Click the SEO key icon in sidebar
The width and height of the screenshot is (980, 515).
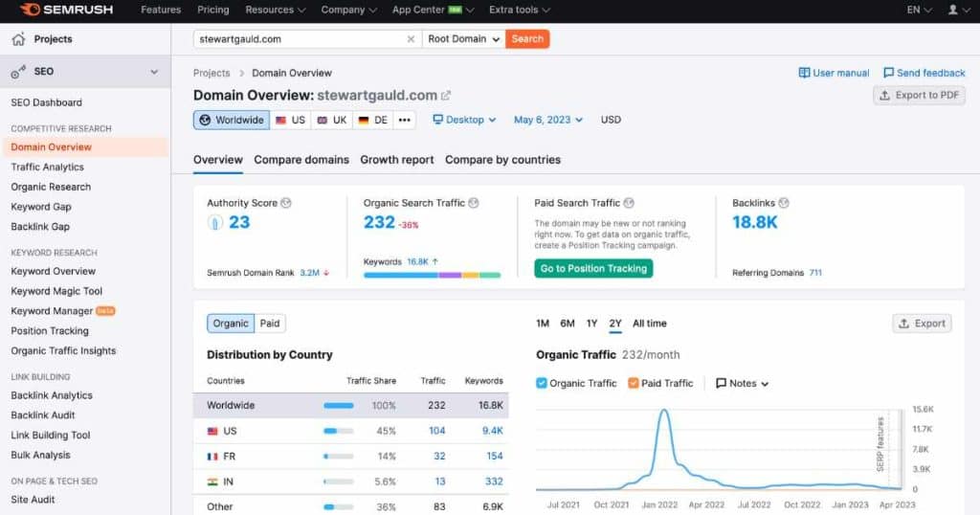click(18, 71)
